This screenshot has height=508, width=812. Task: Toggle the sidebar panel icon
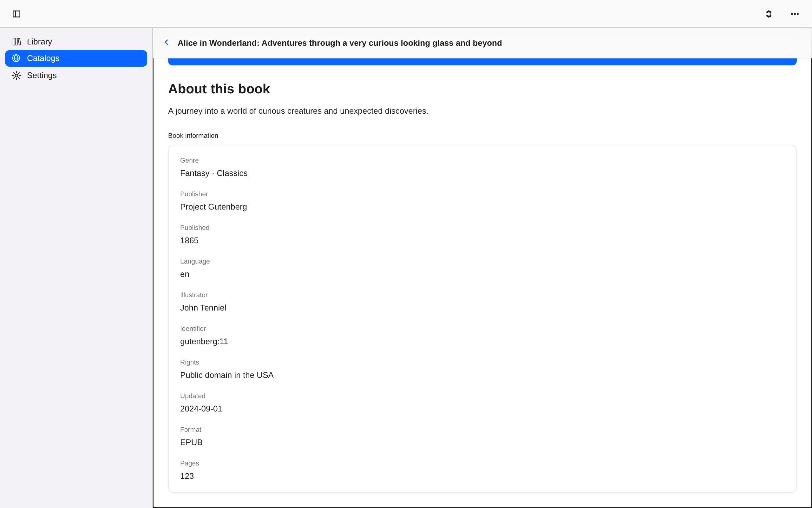click(x=16, y=14)
